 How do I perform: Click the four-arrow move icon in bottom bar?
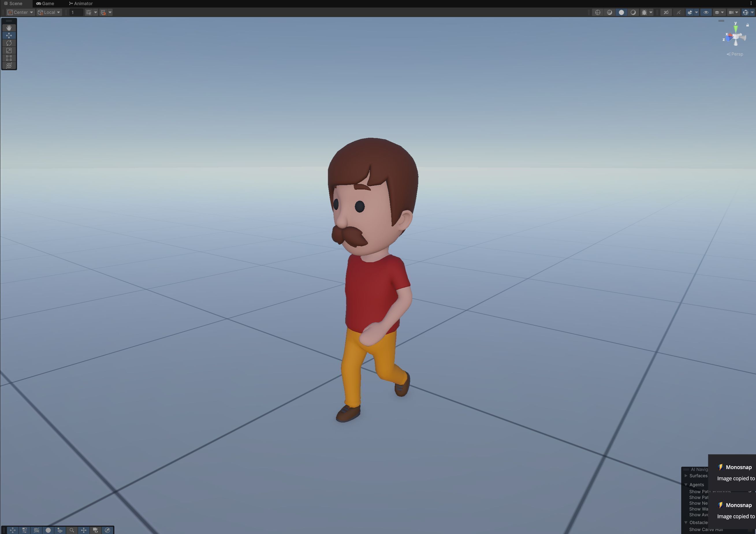click(x=84, y=530)
